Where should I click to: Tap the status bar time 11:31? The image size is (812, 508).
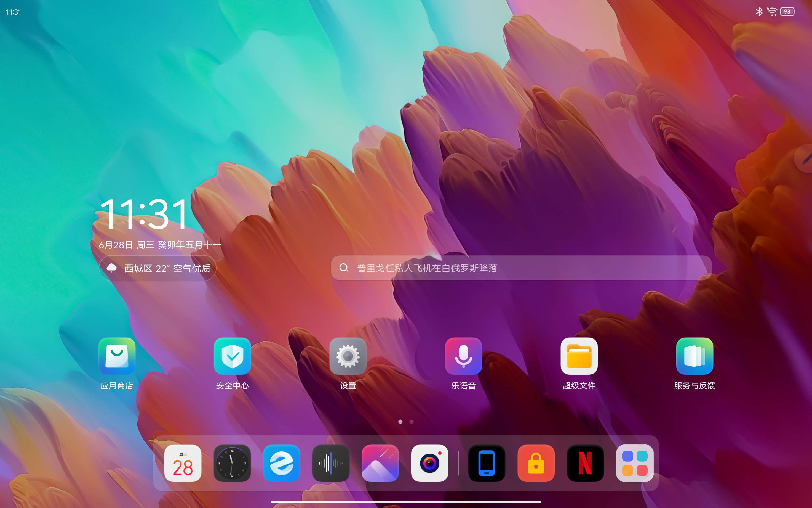tap(14, 12)
